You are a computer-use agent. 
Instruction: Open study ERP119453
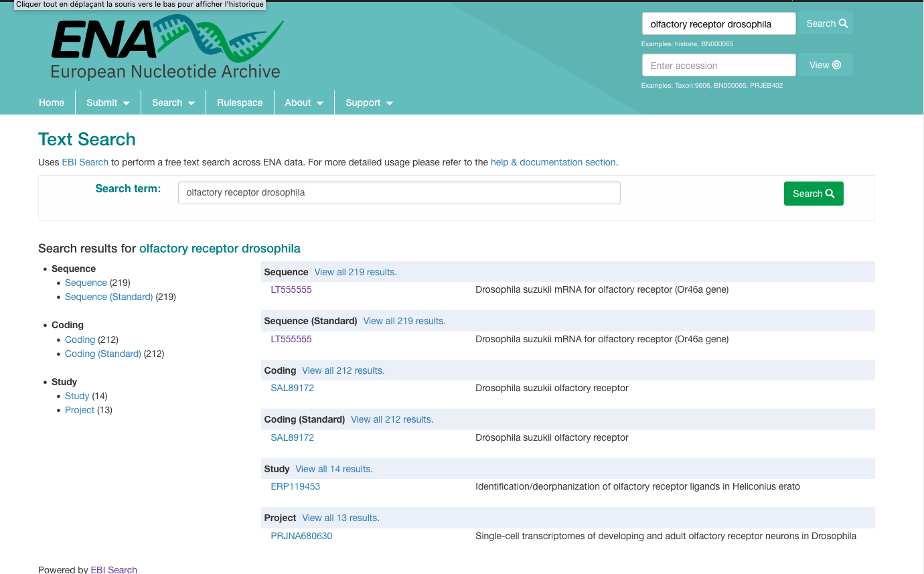click(x=295, y=486)
